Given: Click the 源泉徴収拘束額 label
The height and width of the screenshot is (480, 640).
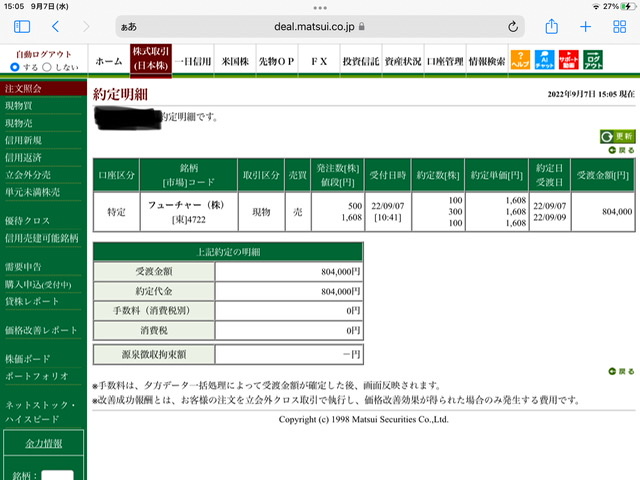Looking at the screenshot, I should click(154, 354).
